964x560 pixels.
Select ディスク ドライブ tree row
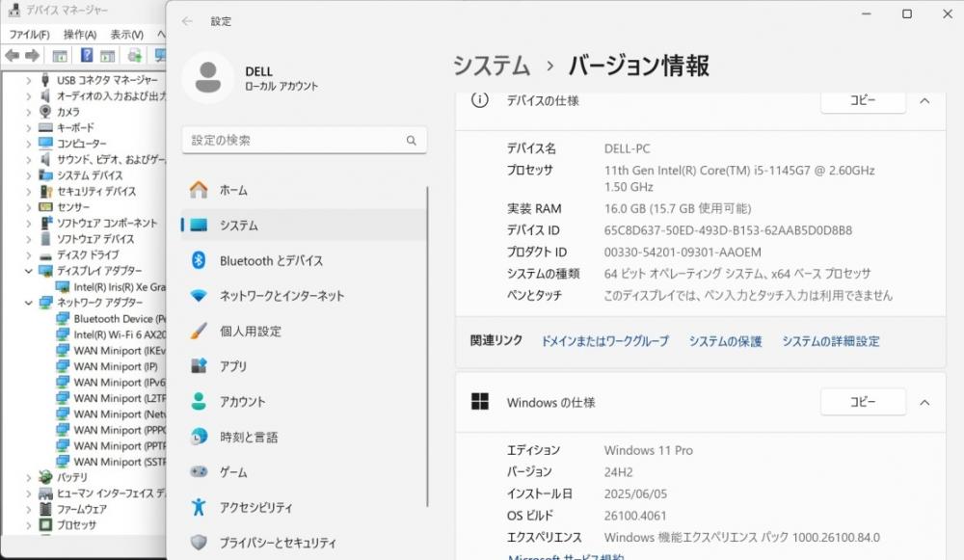tap(79, 255)
